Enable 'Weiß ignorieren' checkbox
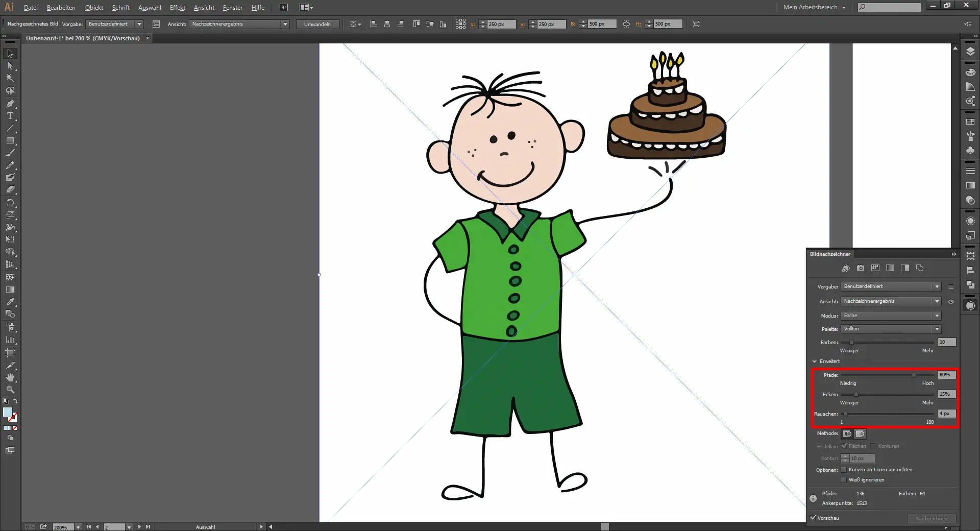Viewport: 980px width, 531px height. coord(844,480)
